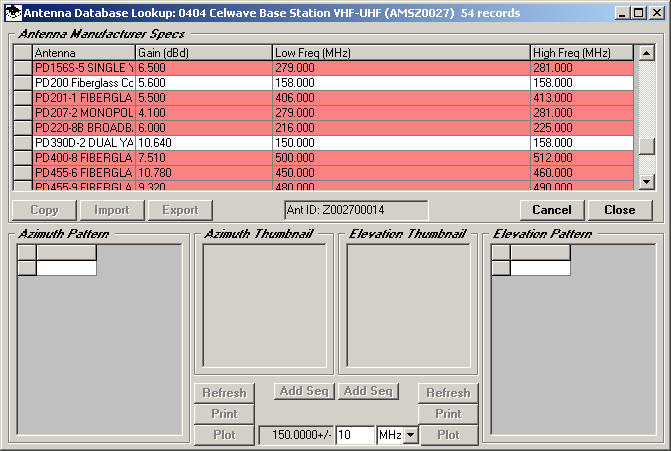The height and width of the screenshot is (451, 671).
Task: Open the MHz unit dropdown
Action: 410,435
